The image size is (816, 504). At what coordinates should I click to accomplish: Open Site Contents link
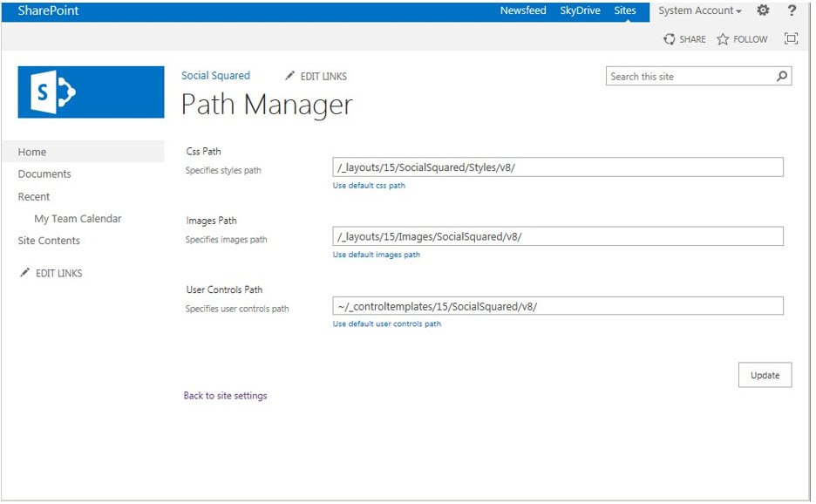click(49, 241)
